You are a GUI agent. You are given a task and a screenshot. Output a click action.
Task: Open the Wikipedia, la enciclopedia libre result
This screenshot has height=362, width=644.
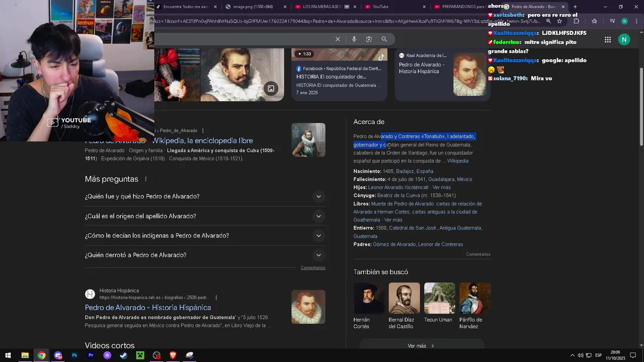[202, 141]
